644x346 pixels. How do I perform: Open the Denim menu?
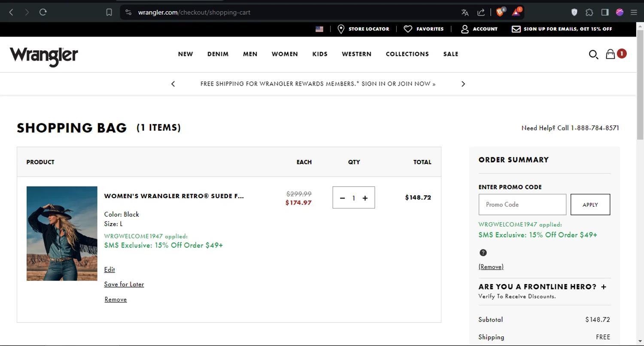[x=218, y=54]
